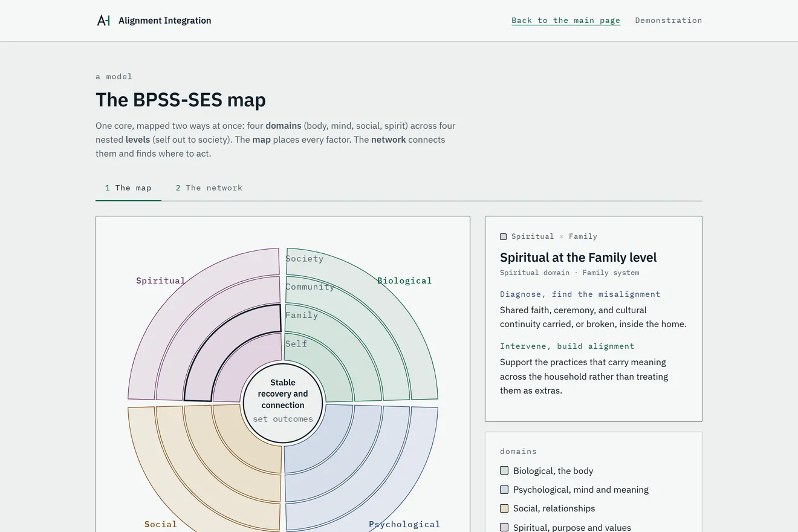Viewport: 798px width, 532px height.
Task: Click Spiritual domain · Family system subtitle
Action: click(x=569, y=273)
